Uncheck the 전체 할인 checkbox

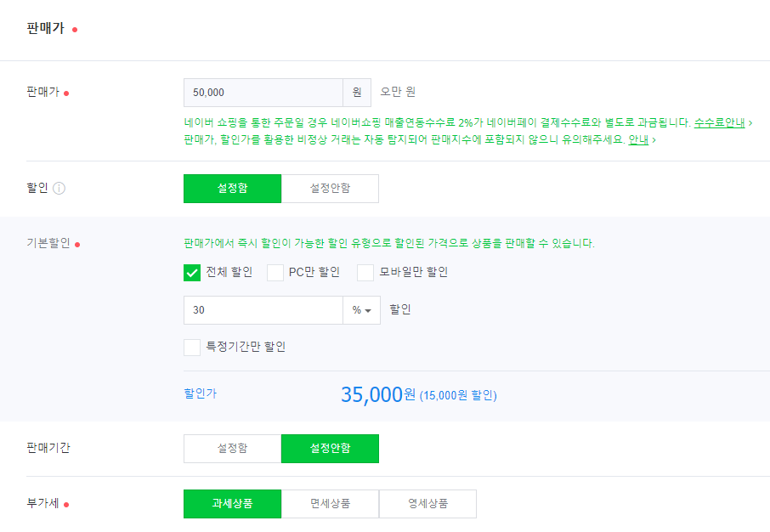pos(192,273)
